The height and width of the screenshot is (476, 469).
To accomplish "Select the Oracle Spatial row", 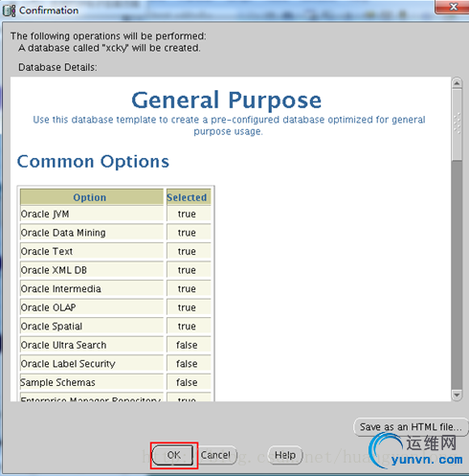I will (x=116, y=327).
